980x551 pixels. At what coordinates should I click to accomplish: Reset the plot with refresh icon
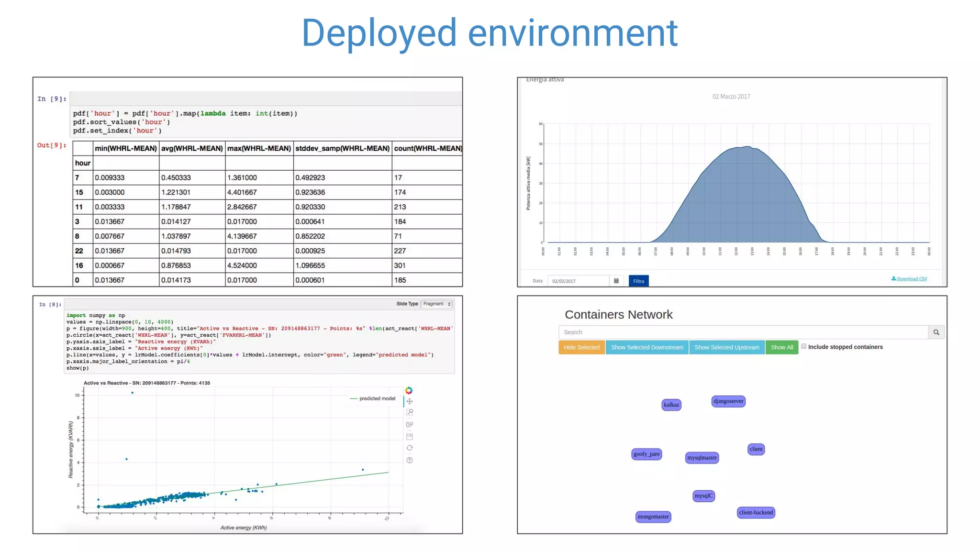tap(410, 448)
